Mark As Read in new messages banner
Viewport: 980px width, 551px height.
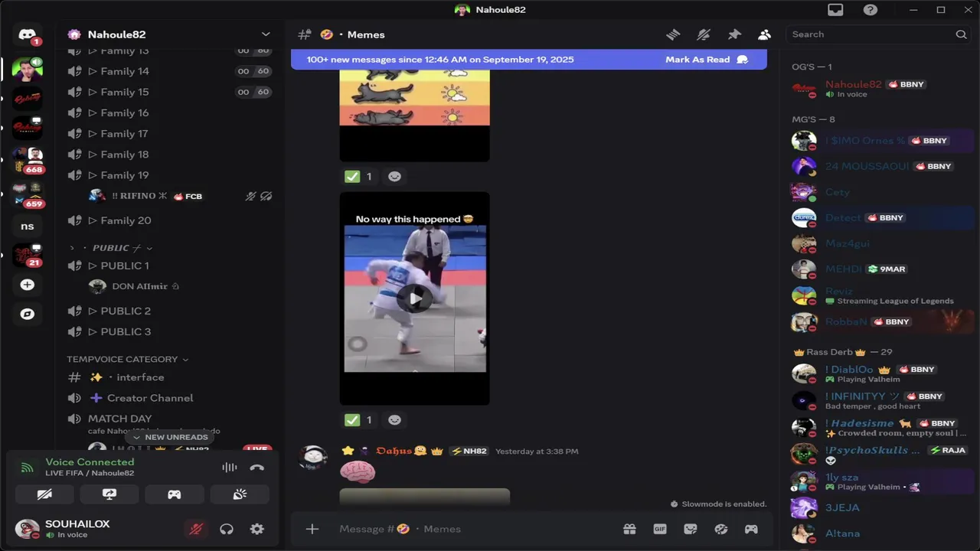707,60
